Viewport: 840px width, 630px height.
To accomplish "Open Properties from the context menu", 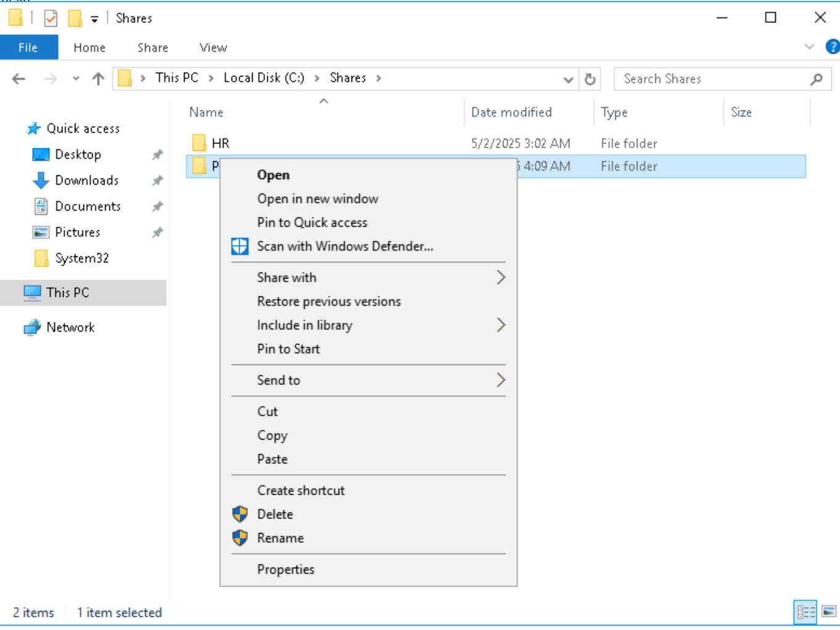I will click(x=368, y=569).
